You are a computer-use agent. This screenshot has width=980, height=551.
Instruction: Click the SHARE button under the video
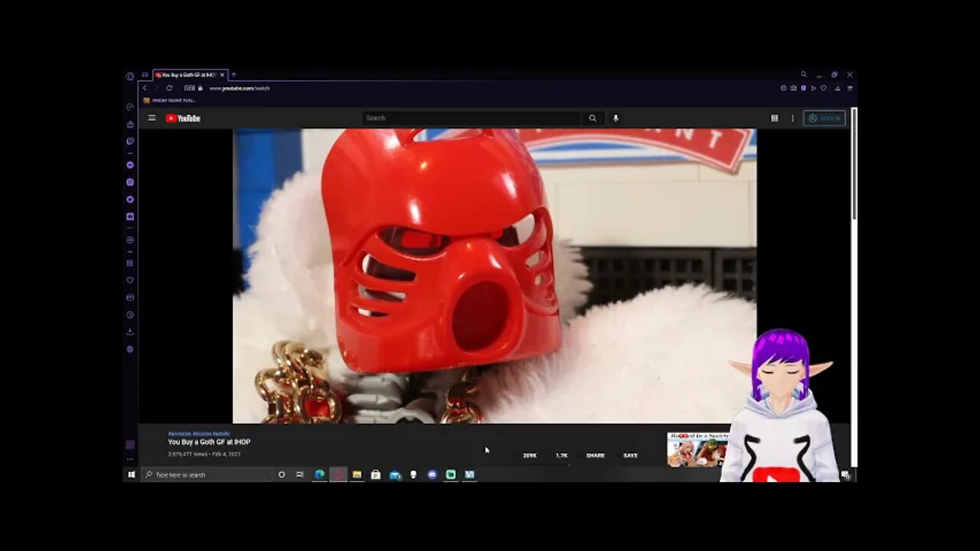[595, 455]
